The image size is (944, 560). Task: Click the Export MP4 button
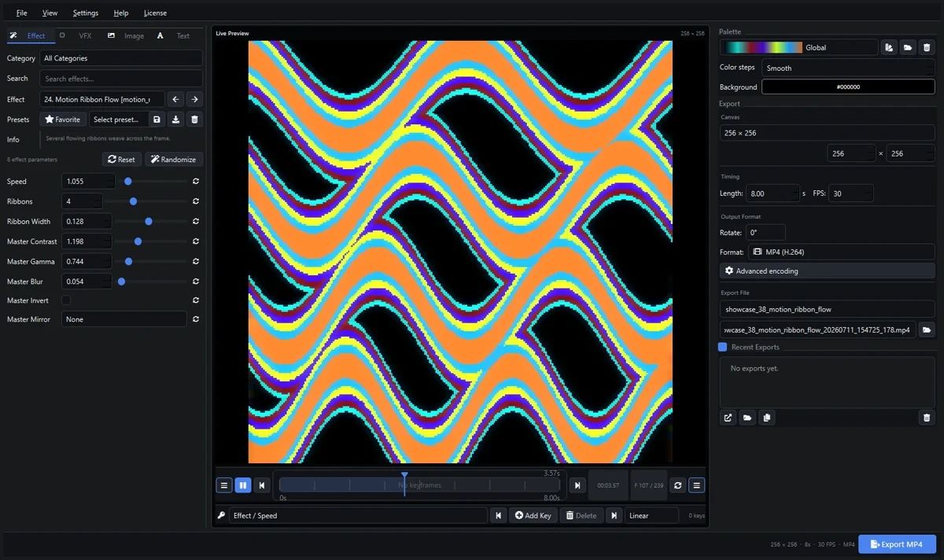point(897,544)
